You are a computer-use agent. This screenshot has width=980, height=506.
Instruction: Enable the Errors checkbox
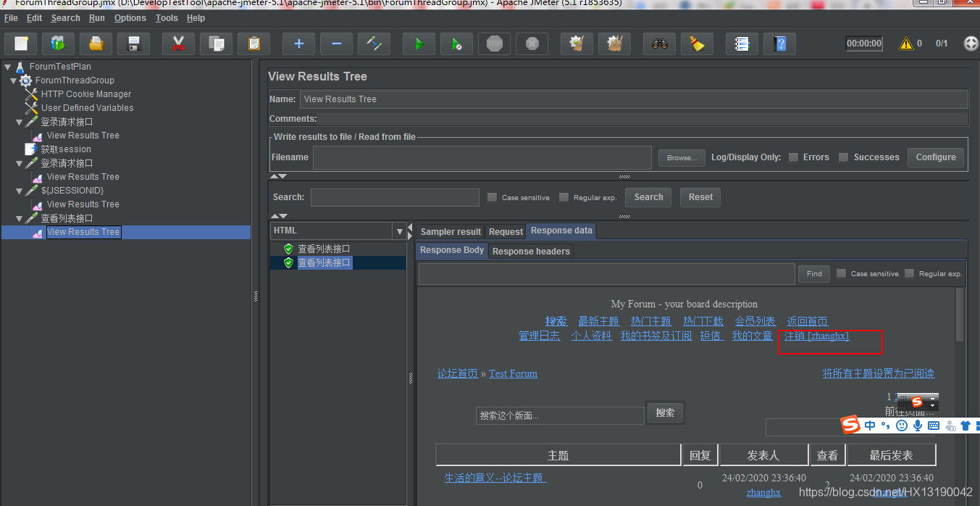pos(793,157)
